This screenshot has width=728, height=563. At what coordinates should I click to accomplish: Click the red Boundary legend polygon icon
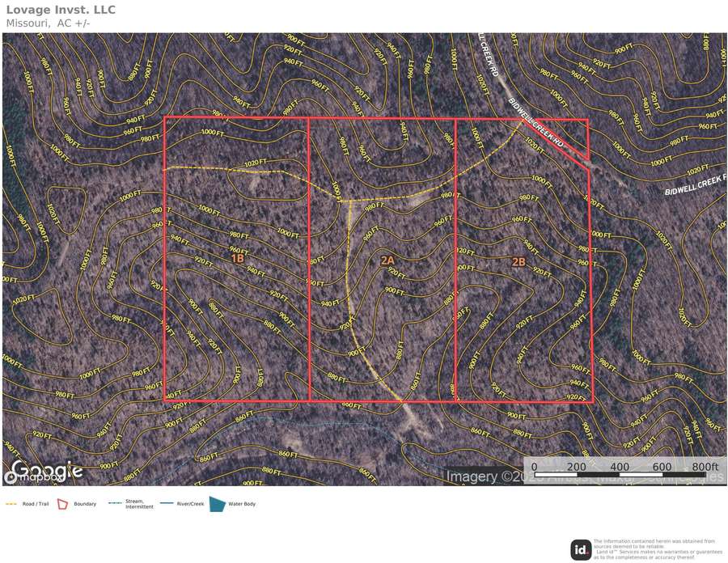pos(62,504)
